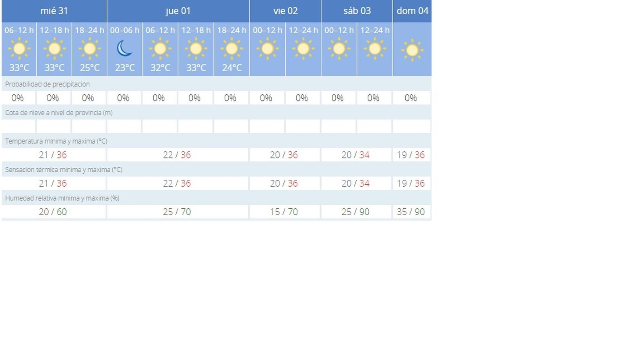Image resolution: width=644 pixels, height=362 pixels.
Task: Expand the 06–12 h time slot of mié 31
Action: [x=18, y=30]
